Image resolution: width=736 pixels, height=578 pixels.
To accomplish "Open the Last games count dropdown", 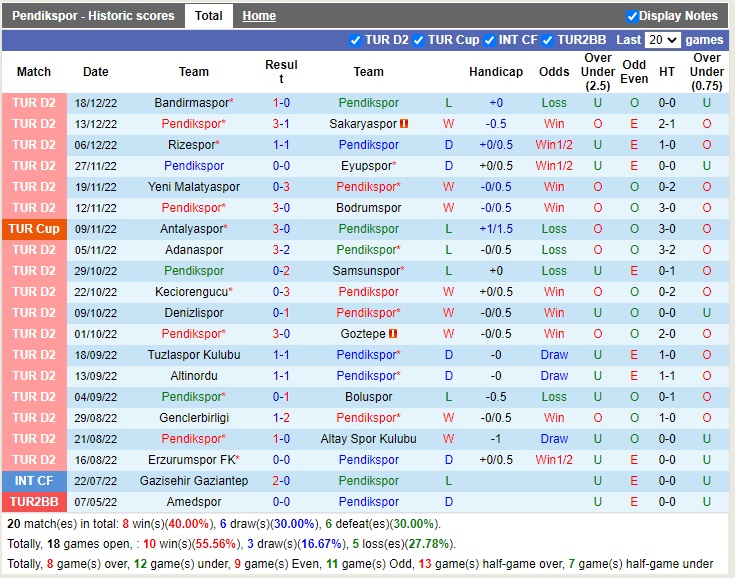I will click(x=662, y=40).
